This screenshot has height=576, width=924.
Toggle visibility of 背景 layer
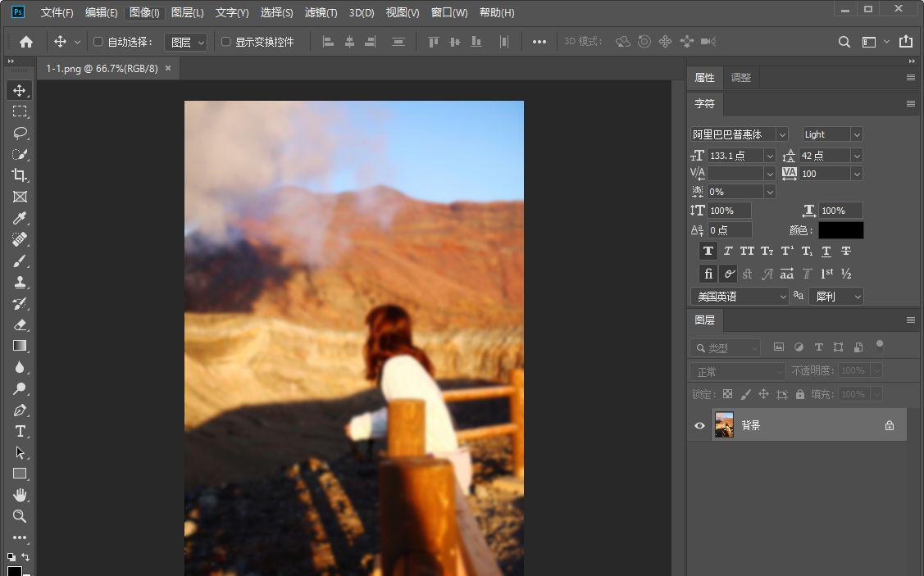coord(699,425)
